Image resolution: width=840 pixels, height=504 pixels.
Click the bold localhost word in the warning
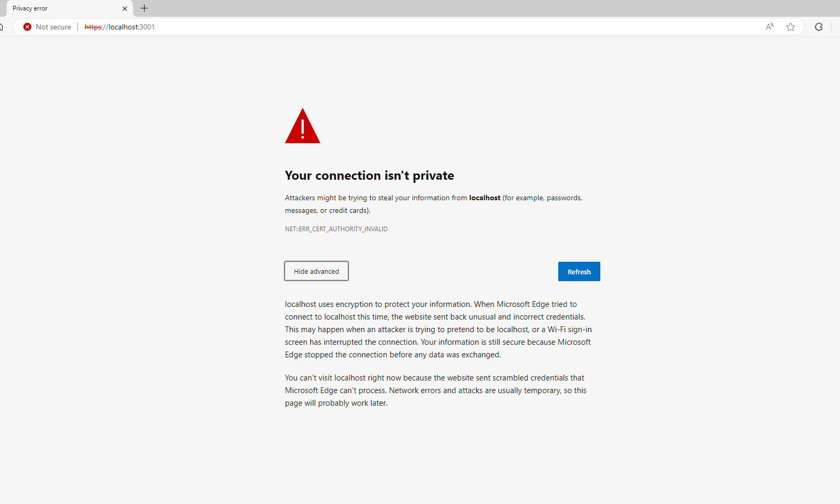[485, 198]
